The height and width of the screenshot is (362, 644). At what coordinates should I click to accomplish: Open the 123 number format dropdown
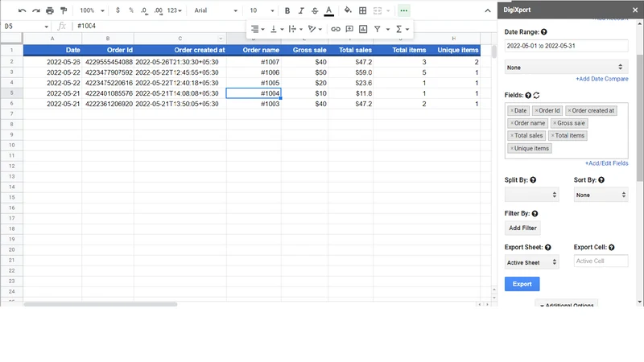coord(174,10)
